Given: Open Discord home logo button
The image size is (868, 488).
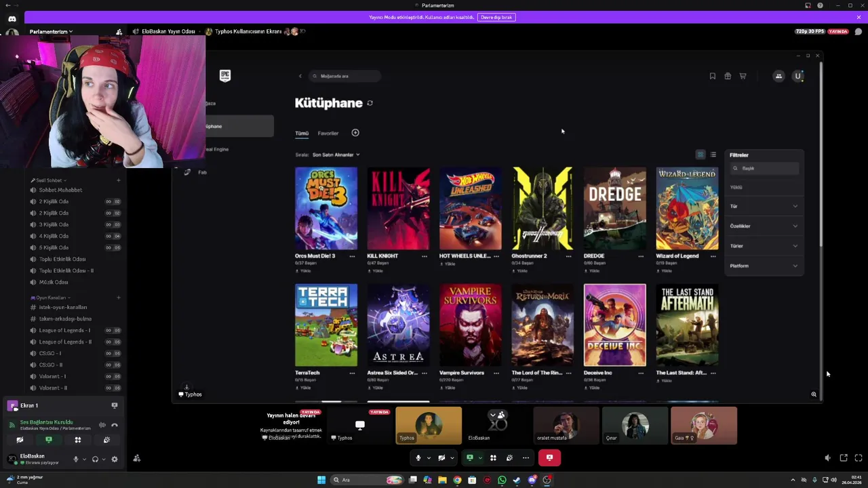Looking at the screenshot, I should coord(12,18).
